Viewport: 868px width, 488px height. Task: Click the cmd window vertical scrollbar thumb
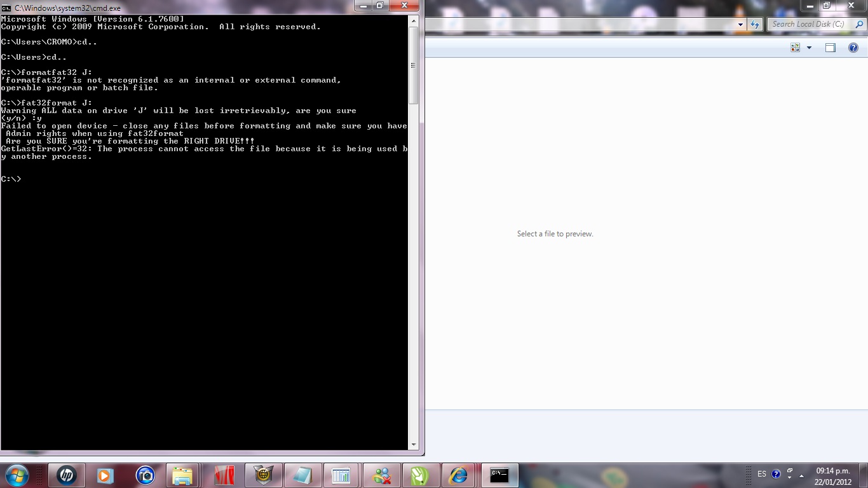(x=413, y=65)
